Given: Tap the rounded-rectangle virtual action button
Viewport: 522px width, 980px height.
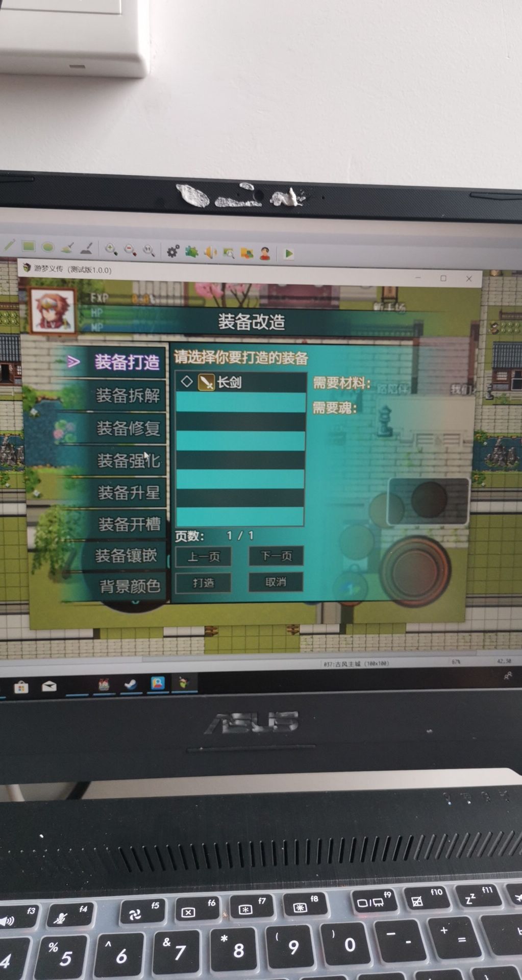Looking at the screenshot, I should [428, 501].
